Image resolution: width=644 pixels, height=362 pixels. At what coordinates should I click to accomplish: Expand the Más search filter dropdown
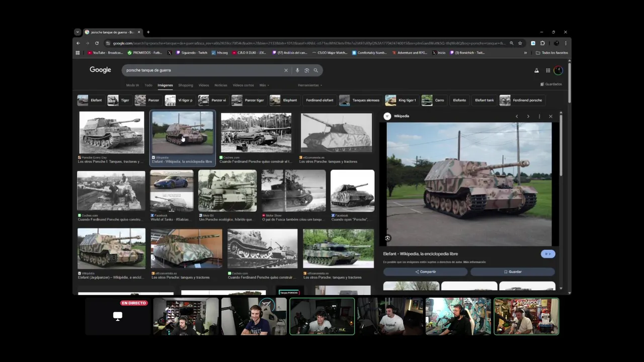pos(264,85)
